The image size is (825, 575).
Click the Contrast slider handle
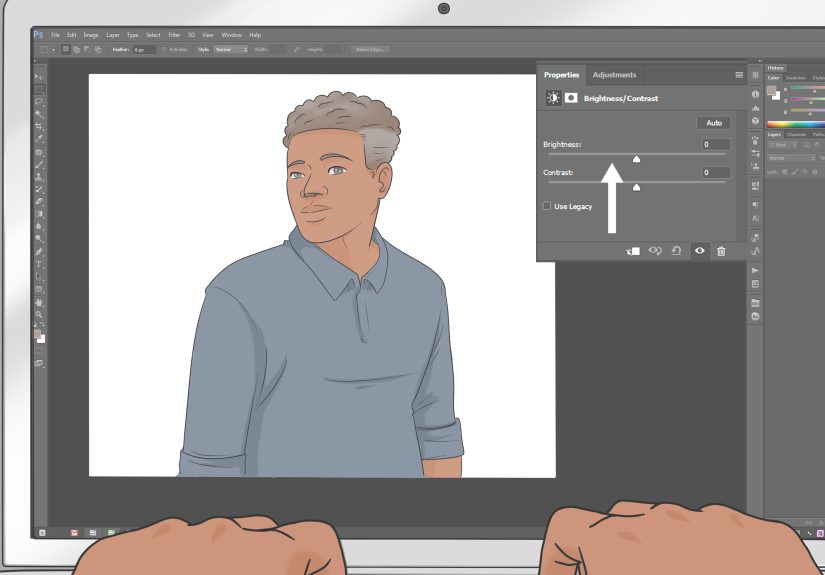point(636,187)
